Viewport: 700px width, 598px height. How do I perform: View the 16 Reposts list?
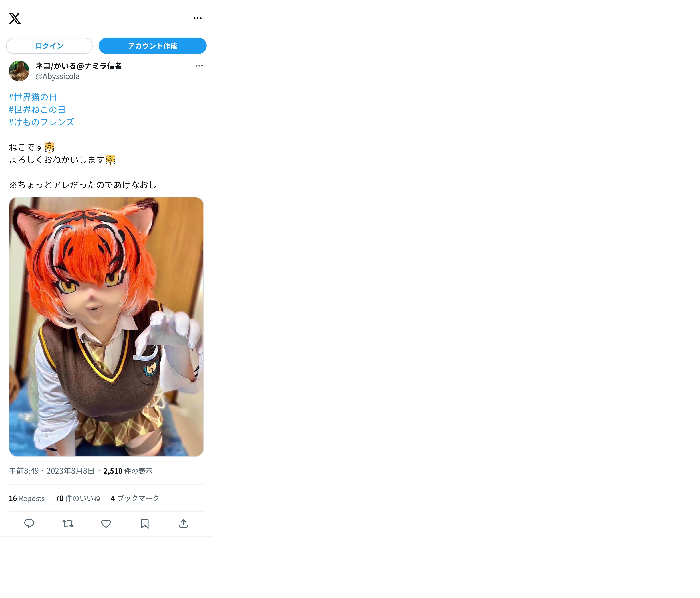tap(27, 498)
